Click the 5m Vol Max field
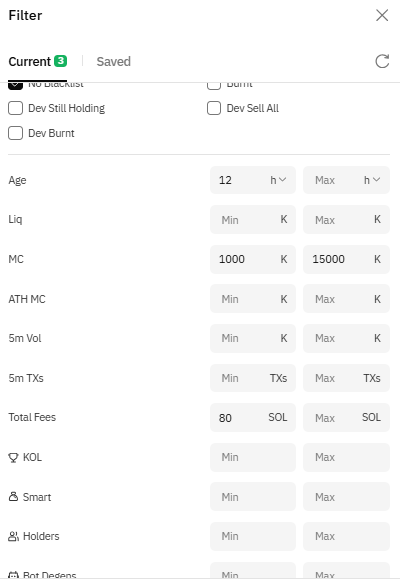 pos(346,338)
